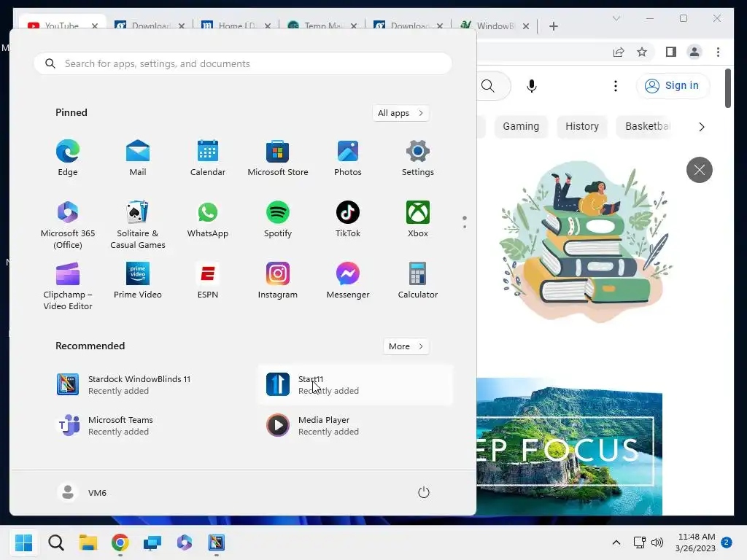Open Microsoft Store from pinned apps
This screenshot has width=747, height=560.
[278, 158]
